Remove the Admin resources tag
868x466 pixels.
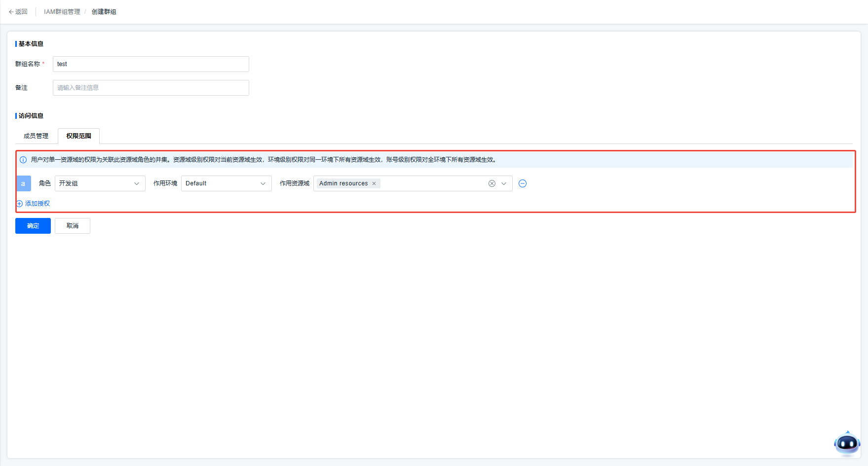[374, 183]
